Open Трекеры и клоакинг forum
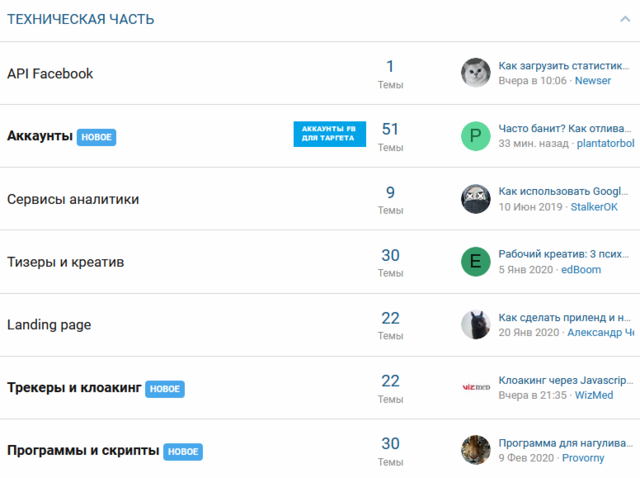640x478 pixels. click(x=74, y=388)
